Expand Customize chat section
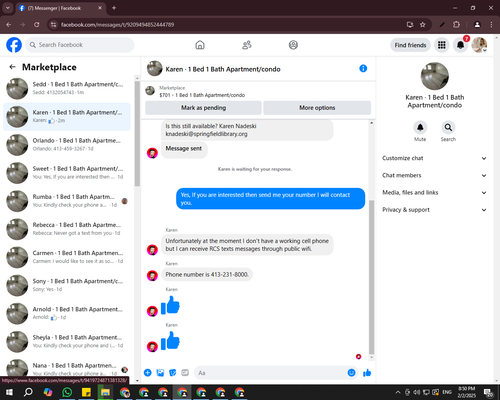 pyautogui.click(x=434, y=158)
